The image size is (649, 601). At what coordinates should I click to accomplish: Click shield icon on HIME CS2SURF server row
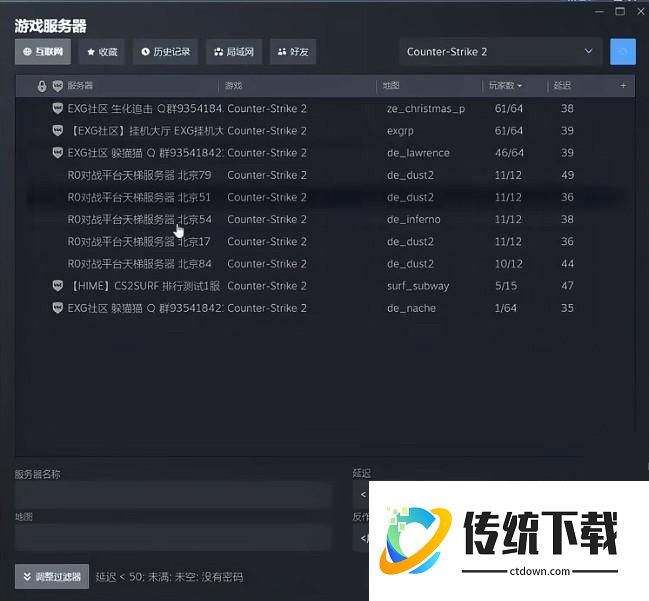point(57,286)
